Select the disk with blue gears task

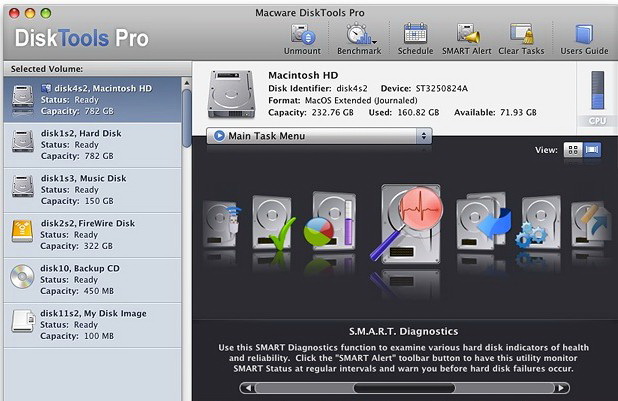(538, 224)
